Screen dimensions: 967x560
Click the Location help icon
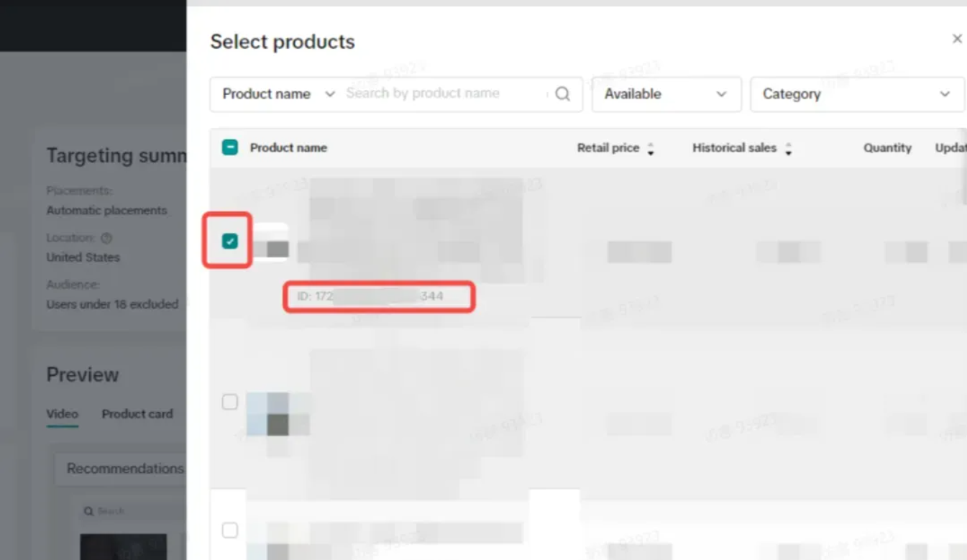(106, 238)
